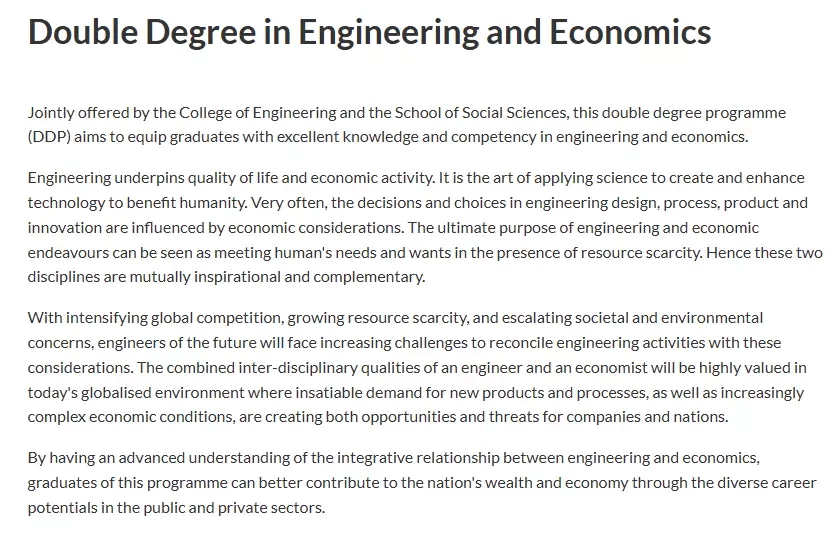Click the heading Double Degree in Engineering and Economics
This screenshot has width=835, height=534.
pyautogui.click(x=369, y=32)
